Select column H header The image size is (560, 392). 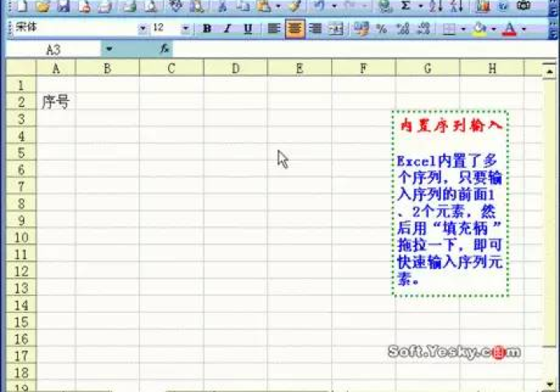tap(492, 68)
